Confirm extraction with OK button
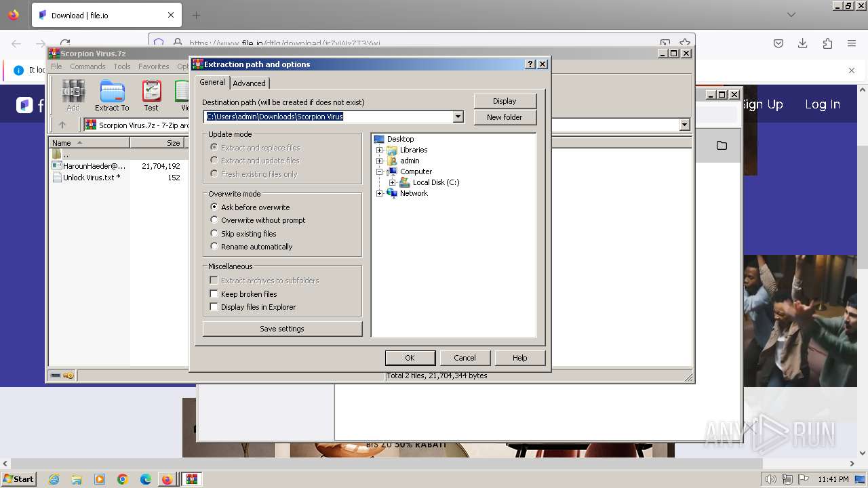 (410, 358)
